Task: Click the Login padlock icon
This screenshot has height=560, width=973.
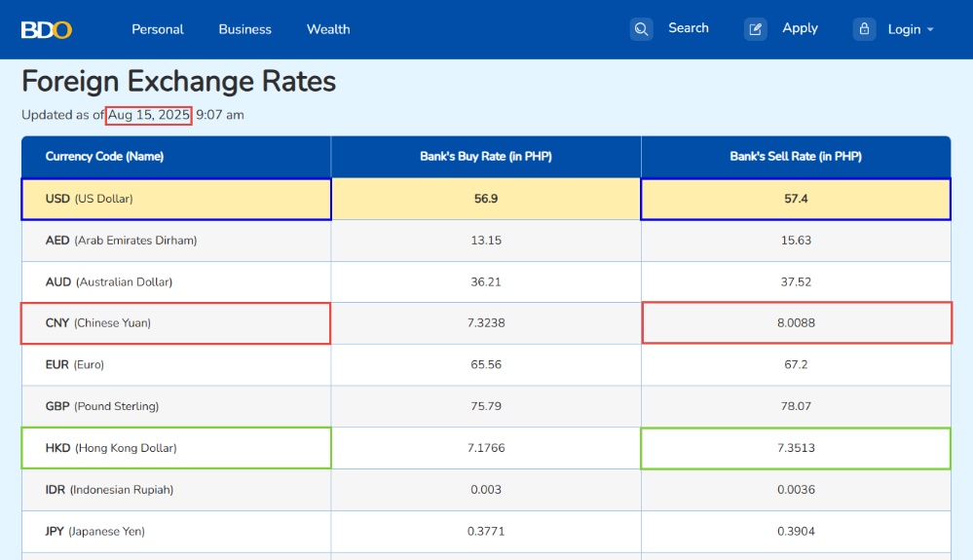Action: 864,29
